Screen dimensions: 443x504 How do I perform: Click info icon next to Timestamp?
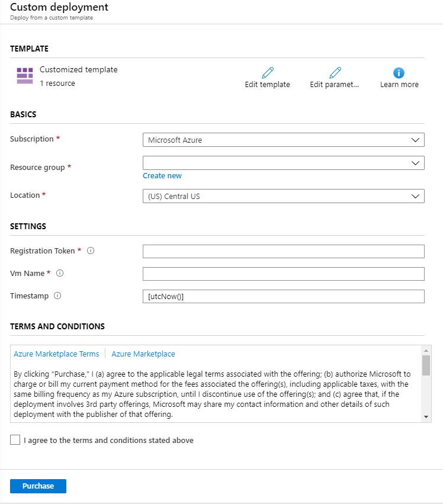pos(57,296)
